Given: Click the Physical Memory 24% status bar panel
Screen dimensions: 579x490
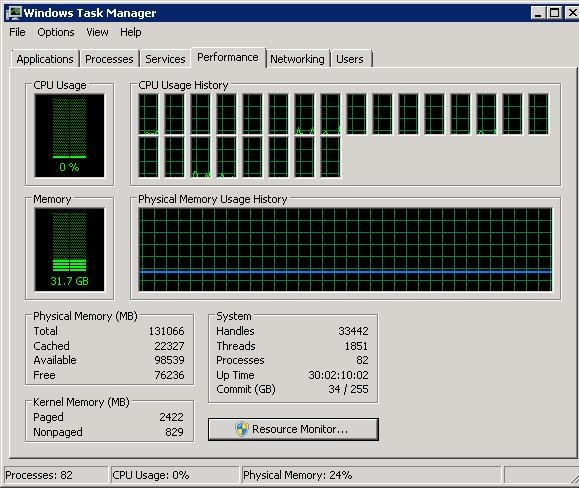Looking at the screenshot, I should [371, 475].
